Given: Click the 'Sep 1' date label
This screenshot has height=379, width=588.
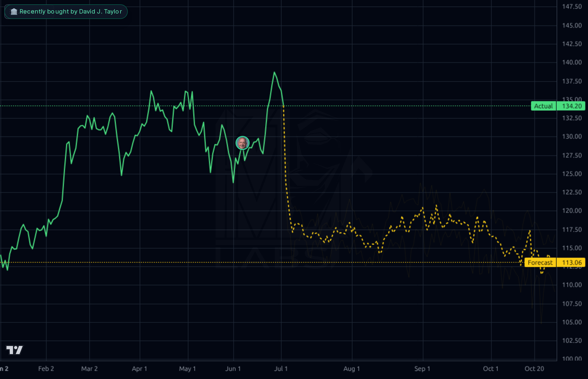Looking at the screenshot, I should (422, 369).
